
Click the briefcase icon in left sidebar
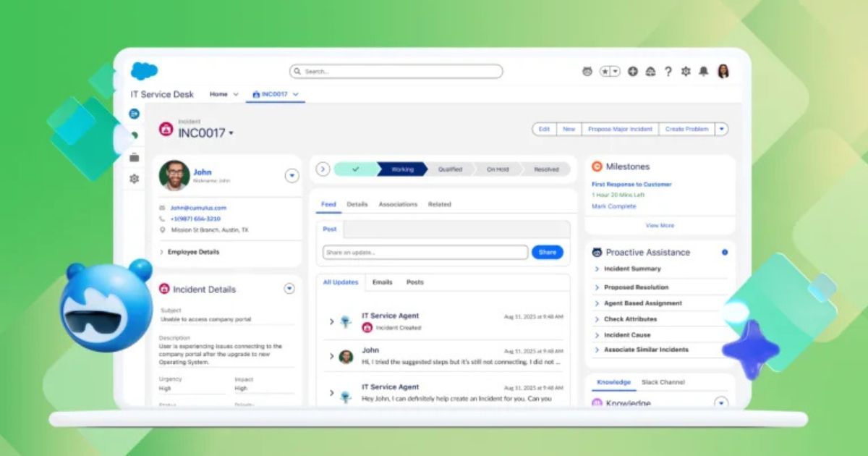(134, 157)
